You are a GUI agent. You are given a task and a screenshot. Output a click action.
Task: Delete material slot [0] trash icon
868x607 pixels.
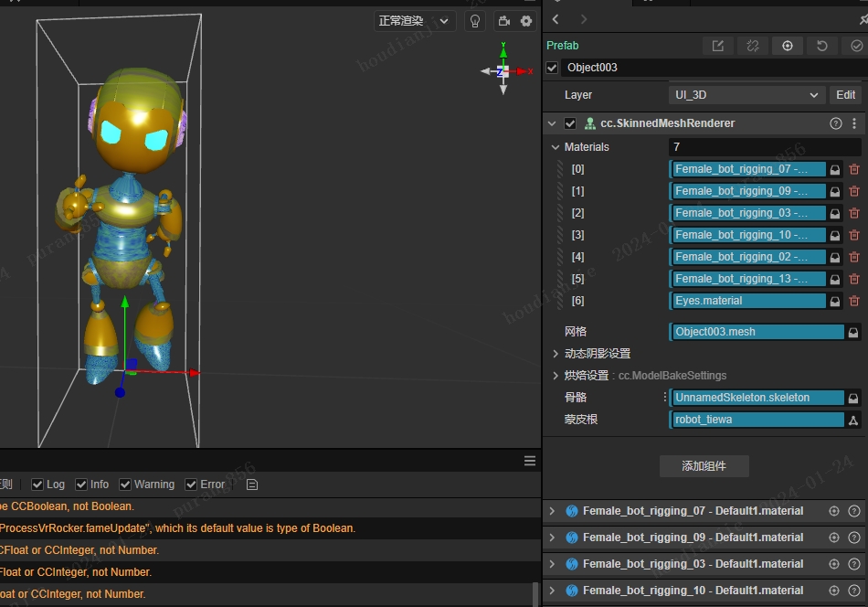pos(854,169)
